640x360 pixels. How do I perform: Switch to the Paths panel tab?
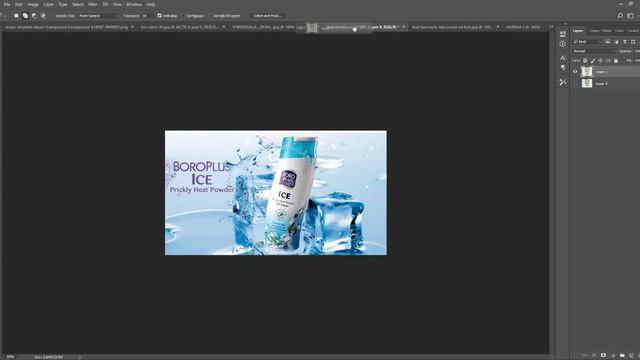tap(607, 31)
